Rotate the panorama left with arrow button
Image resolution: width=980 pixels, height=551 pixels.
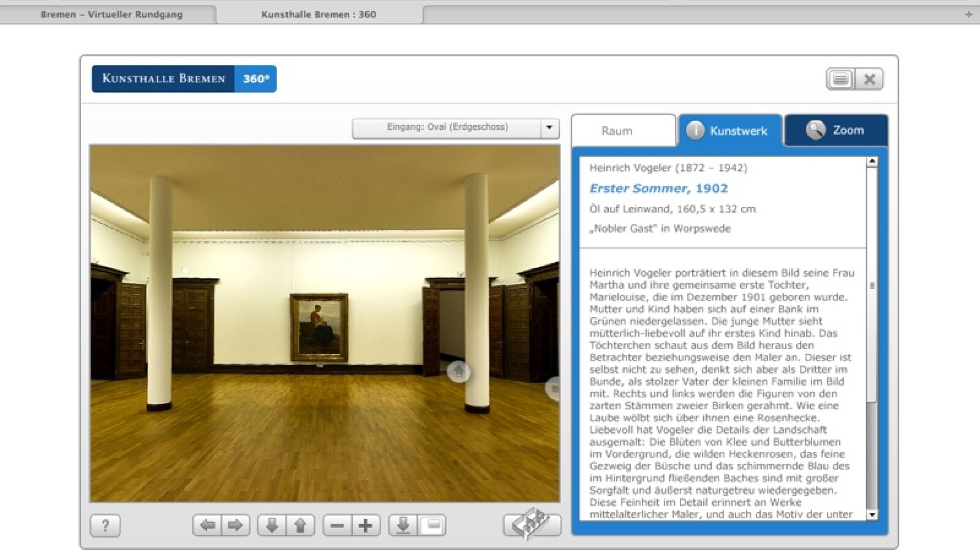(x=207, y=525)
